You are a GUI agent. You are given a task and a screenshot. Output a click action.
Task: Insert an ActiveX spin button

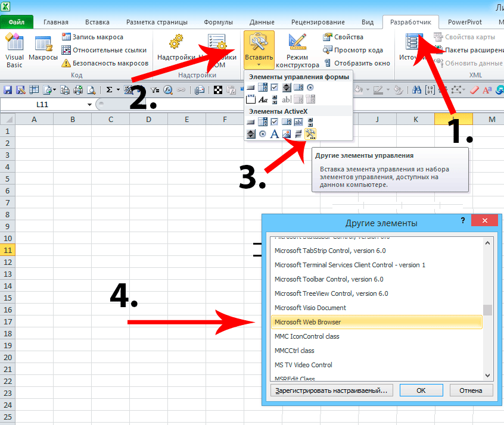251,134
